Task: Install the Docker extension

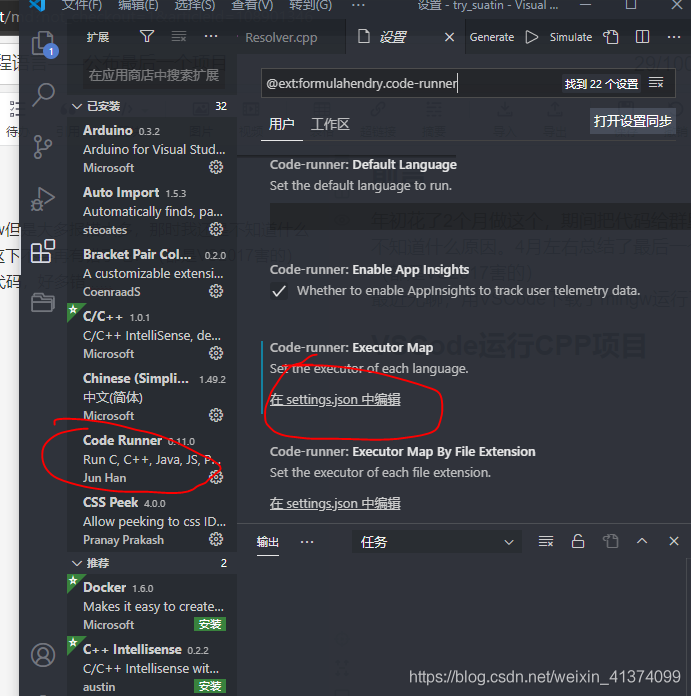Action: click(210, 624)
